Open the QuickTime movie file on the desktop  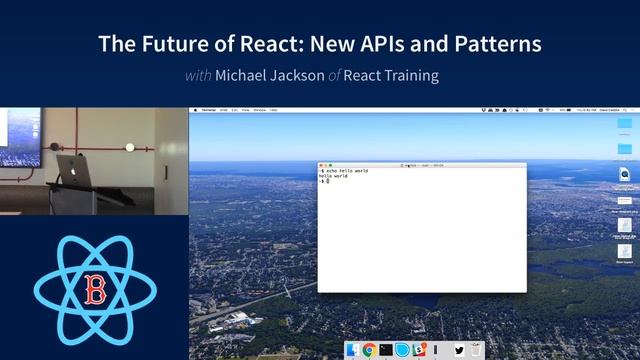(x=624, y=175)
